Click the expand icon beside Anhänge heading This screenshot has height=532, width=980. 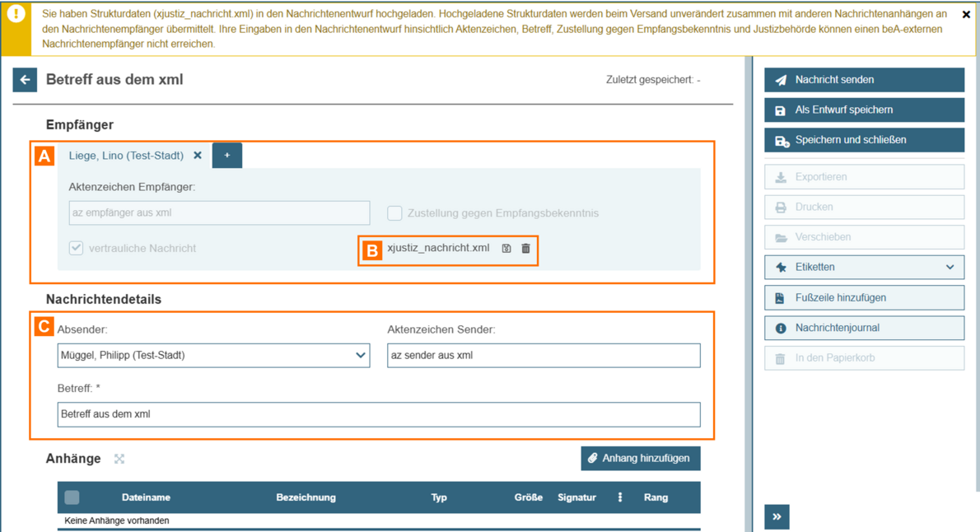(x=119, y=459)
